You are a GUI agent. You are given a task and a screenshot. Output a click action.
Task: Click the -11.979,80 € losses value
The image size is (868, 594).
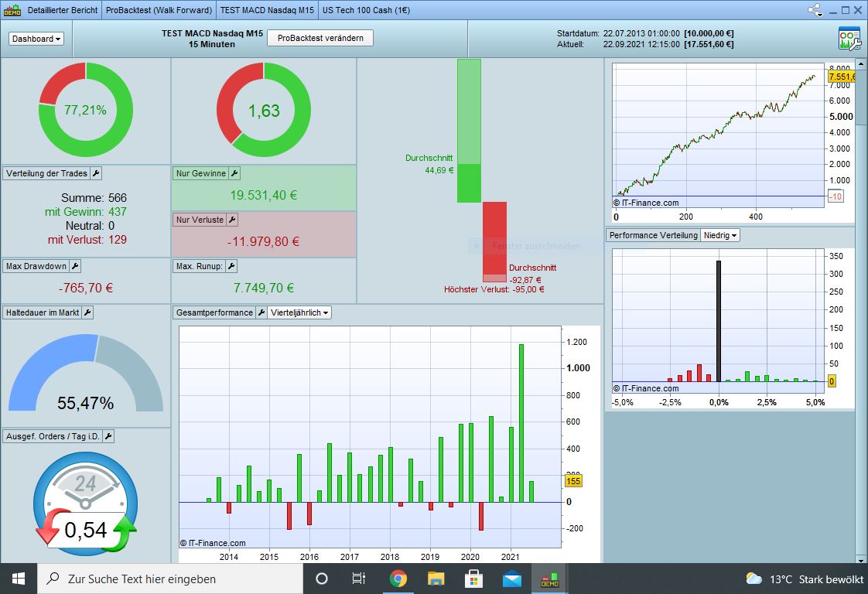click(x=264, y=241)
